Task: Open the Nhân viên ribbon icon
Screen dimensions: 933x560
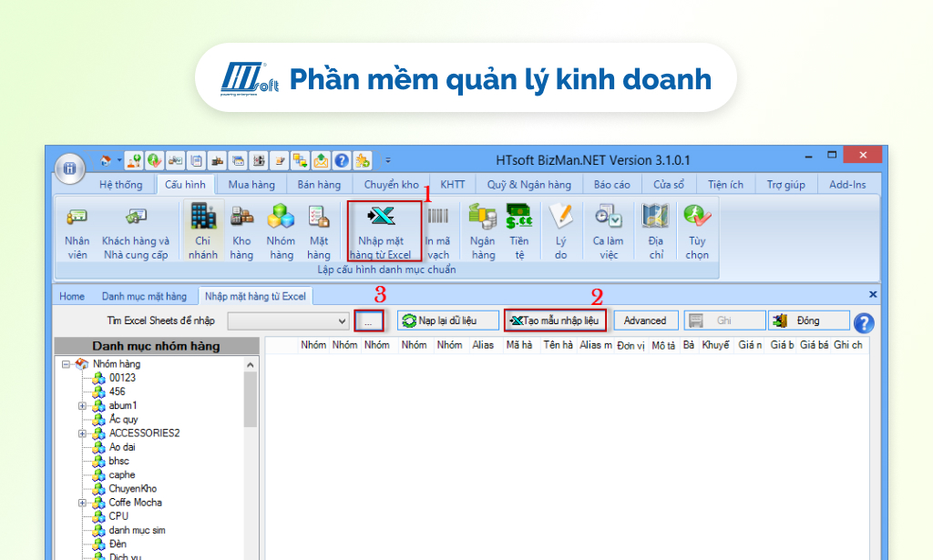Action: [77, 232]
